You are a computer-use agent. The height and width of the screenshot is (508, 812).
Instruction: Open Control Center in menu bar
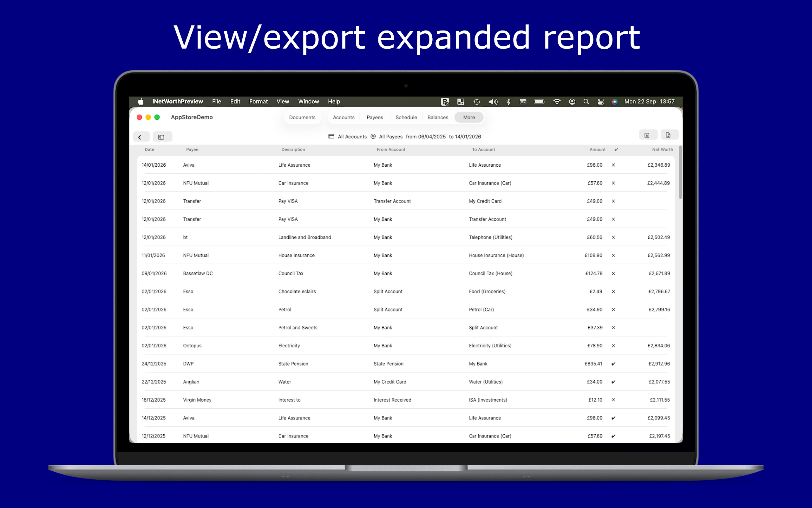[x=601, y=102]
